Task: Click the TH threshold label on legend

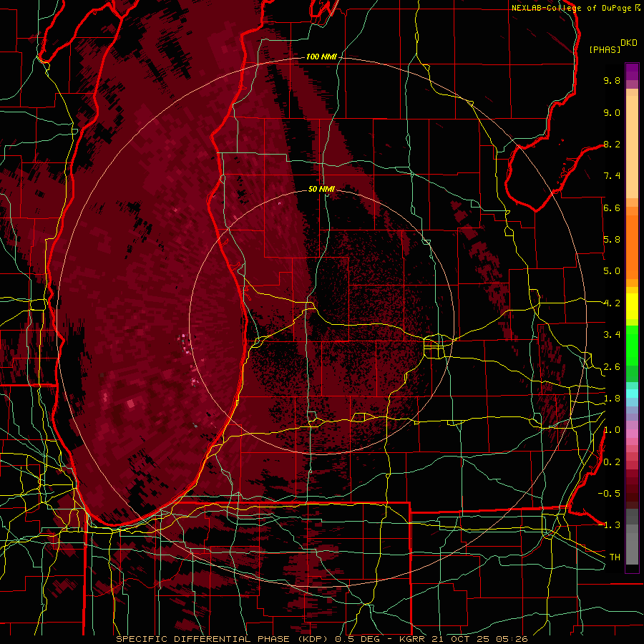Action: click(615, 557)
